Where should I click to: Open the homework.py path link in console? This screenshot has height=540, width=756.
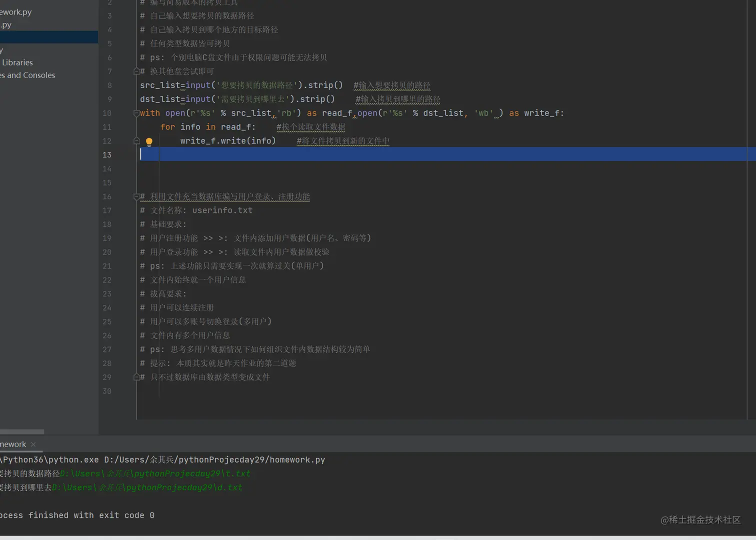(x=214, y=459)
